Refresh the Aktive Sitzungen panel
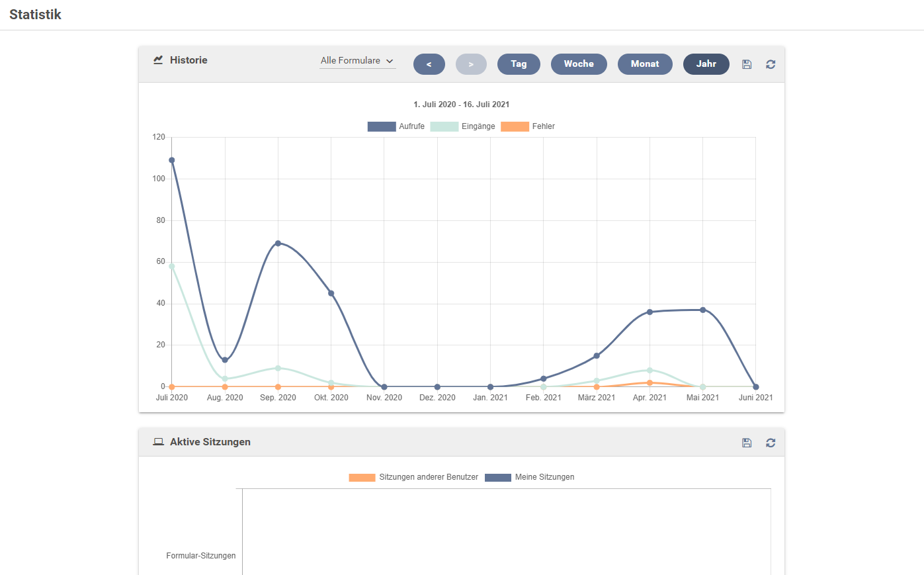The height and width of the screenshot is (575, 924). 771,443
